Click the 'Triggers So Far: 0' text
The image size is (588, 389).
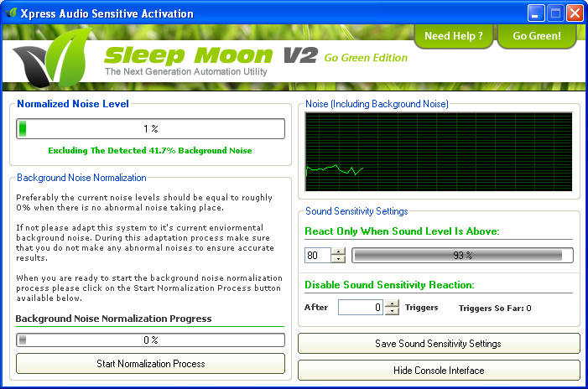tap(495, 308)
